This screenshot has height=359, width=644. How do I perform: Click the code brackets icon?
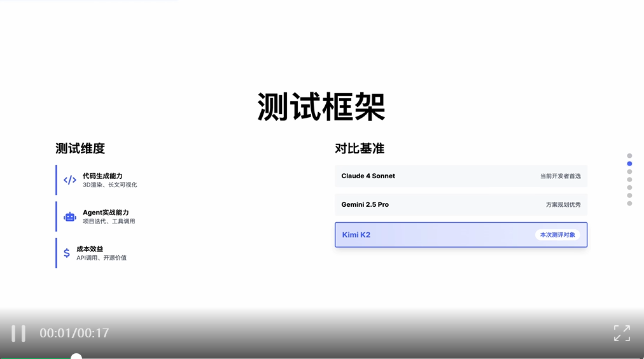[70, 180]
